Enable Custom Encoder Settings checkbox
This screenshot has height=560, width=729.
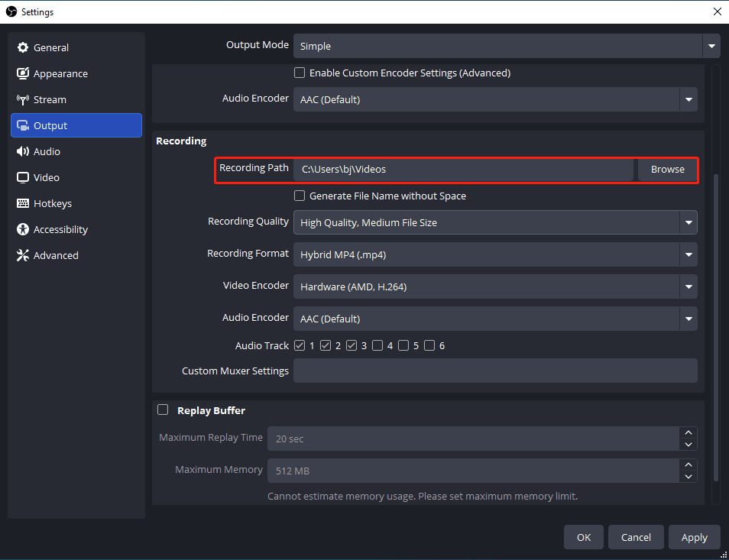300,73
